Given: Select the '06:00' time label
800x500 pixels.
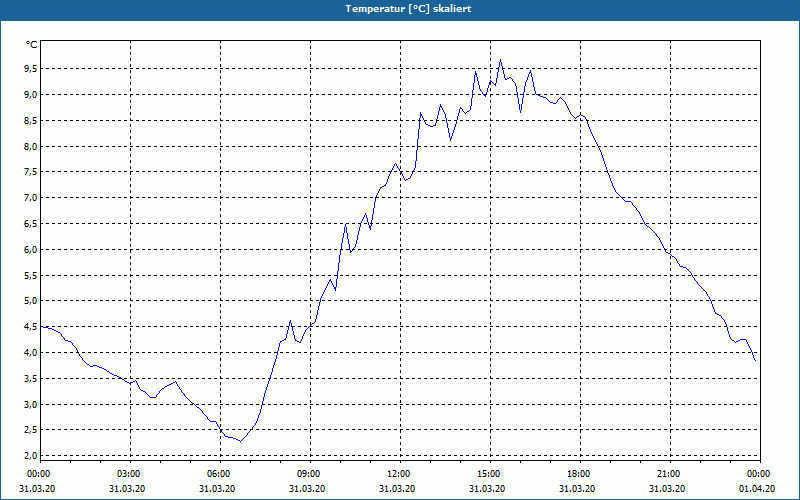Looking at the screenshot, I should pyautogui.click(x=219, y=474).
